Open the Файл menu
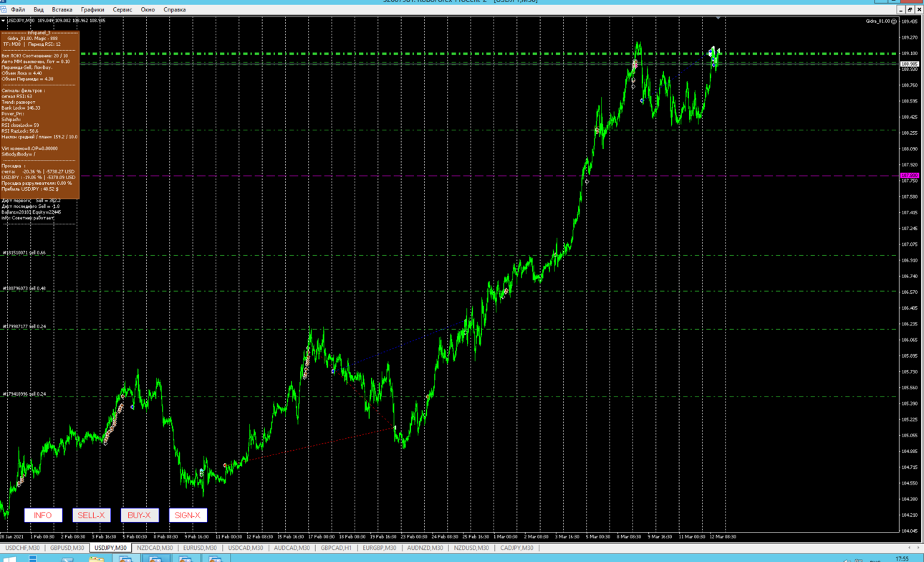Image resolution: width=924 pixels, height=562 pixels. pos(18,10)
